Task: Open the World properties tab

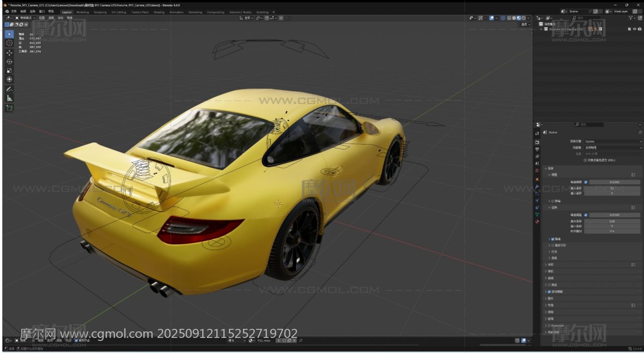Action: (x=537, y=170)
